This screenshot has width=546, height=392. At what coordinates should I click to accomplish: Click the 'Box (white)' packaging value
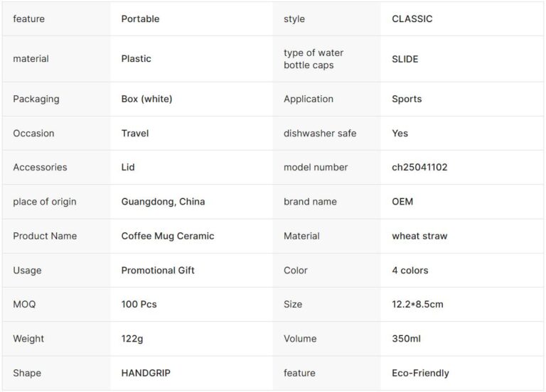[x=146, y=99]
